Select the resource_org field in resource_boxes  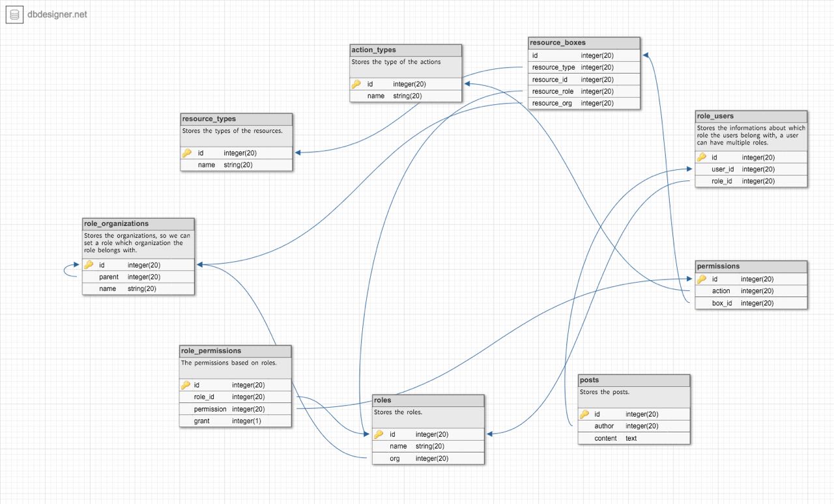[x=584, y=103]
